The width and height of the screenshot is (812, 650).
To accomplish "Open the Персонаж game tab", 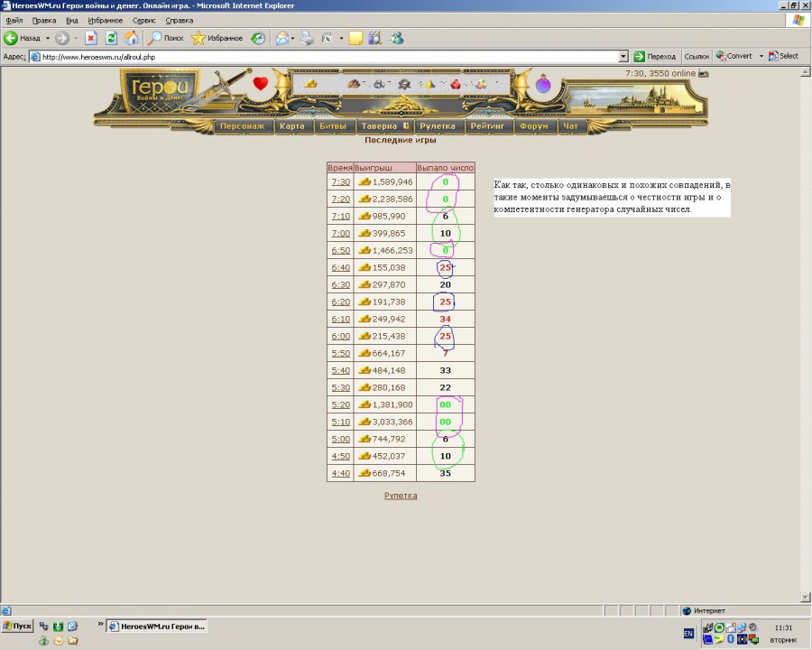I will (x=243, y=126).
